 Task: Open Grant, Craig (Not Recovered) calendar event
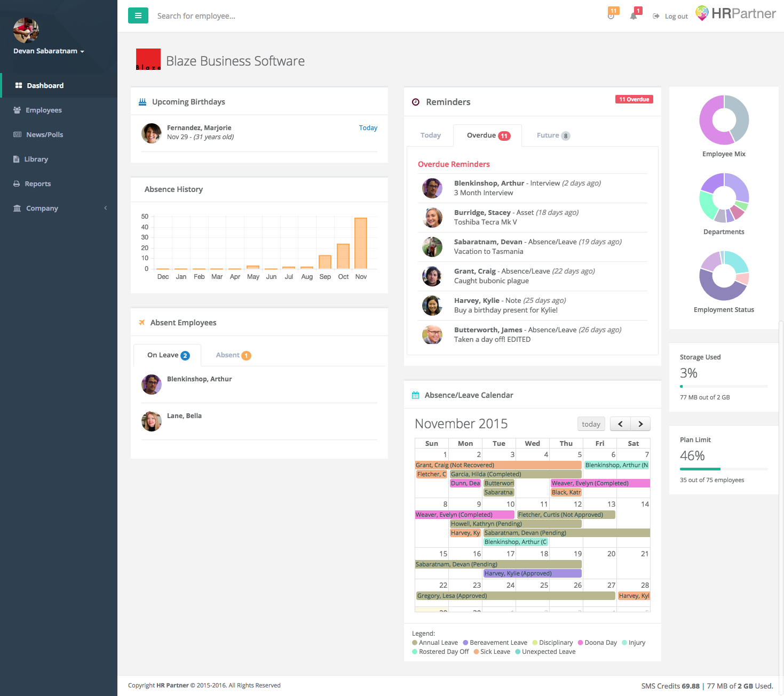pos(498,465)
